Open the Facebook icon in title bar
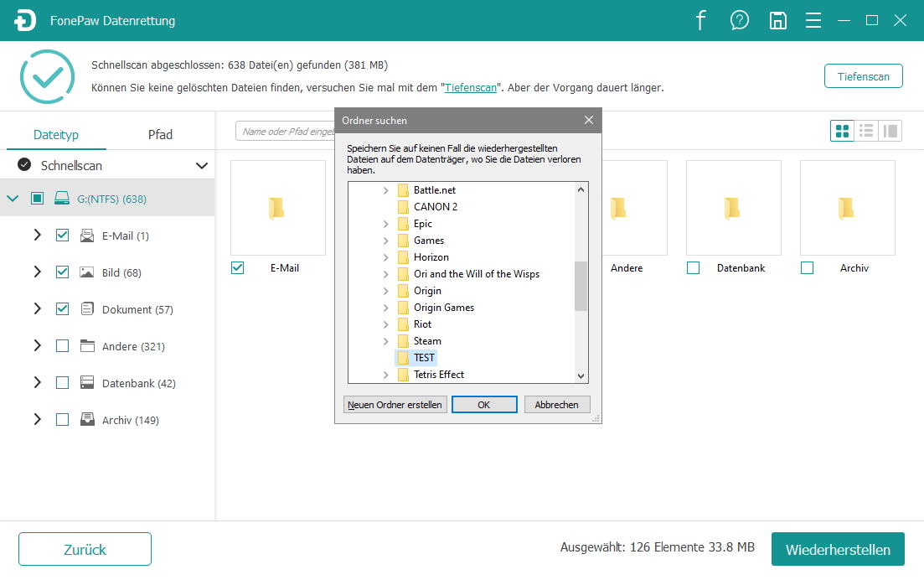This screenshot has width=924, height=580. click(x=700, y=20)
